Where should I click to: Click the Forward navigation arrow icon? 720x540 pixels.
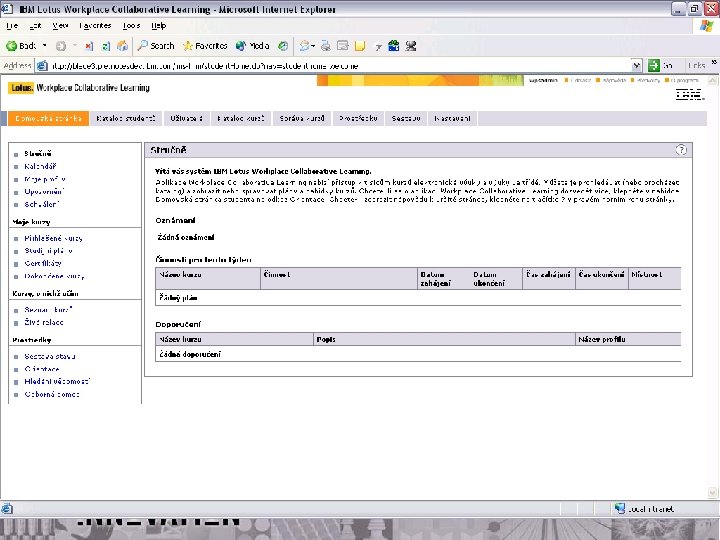(61, 46)
